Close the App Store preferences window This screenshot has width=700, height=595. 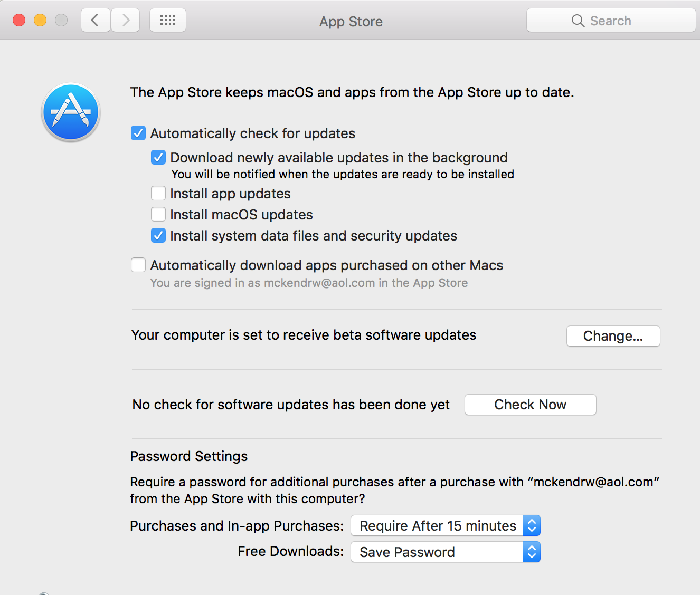[19, 20]
